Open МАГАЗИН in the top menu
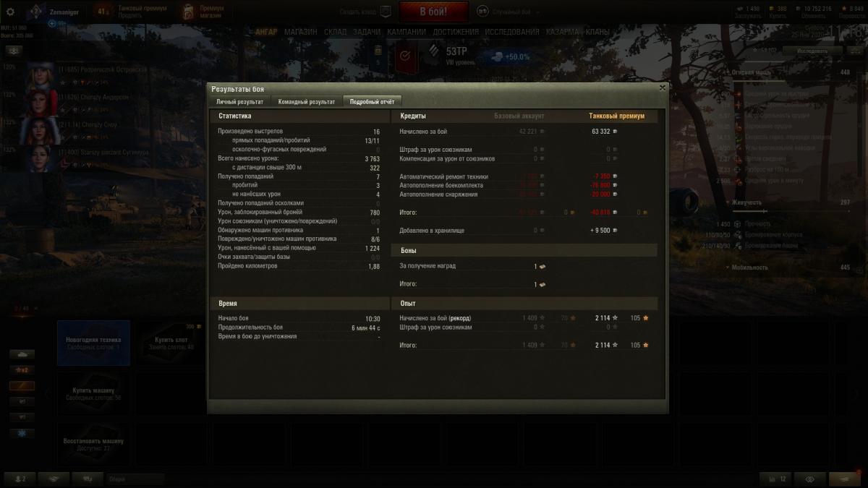 (x=300, y=33)
